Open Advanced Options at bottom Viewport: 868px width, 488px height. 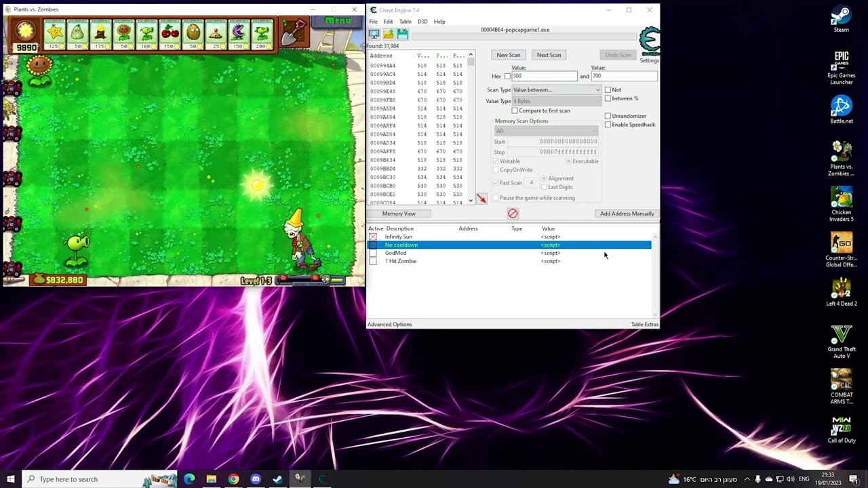coord(389,324)
